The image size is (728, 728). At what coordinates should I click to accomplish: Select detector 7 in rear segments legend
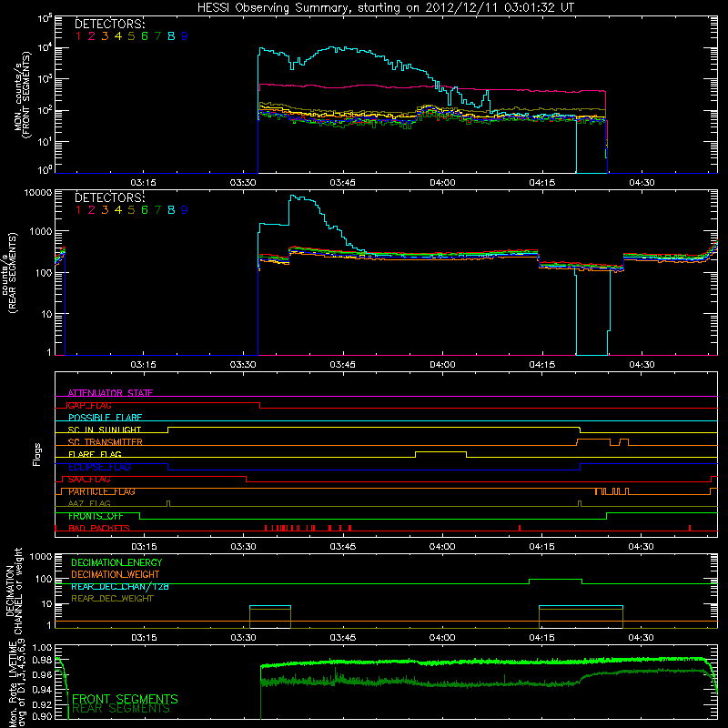[x=157, y=210]
